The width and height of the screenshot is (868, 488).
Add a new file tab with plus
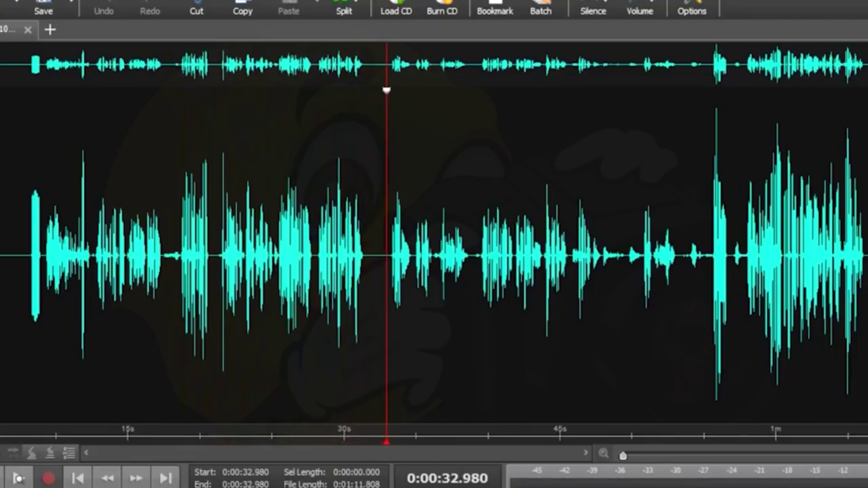tap(50, 30)
